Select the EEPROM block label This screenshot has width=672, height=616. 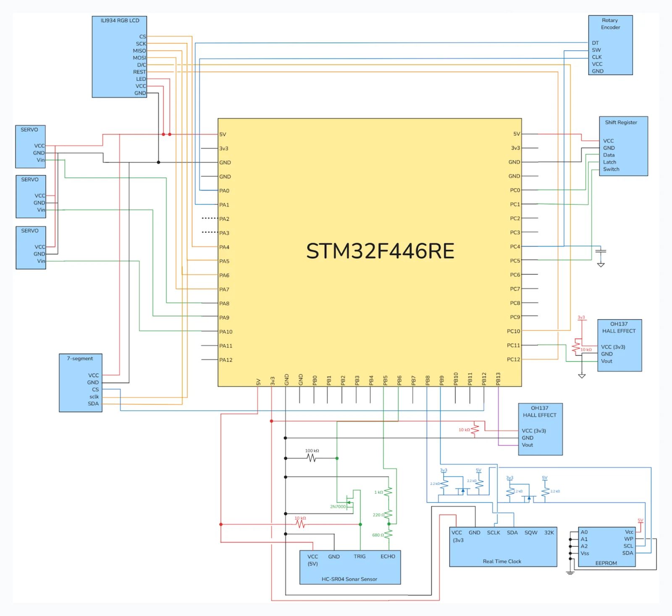[606, 563]
